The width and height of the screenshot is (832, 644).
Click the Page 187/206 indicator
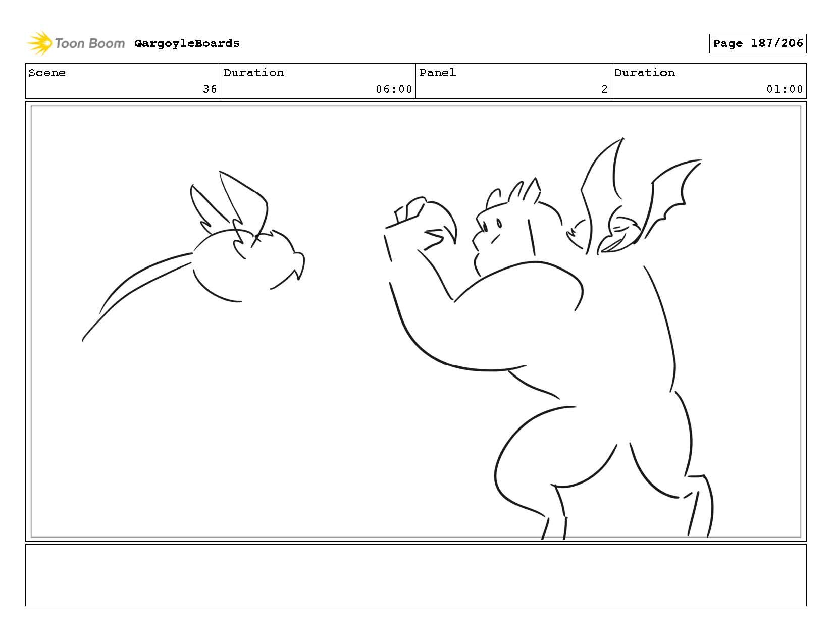pos(757,43)
